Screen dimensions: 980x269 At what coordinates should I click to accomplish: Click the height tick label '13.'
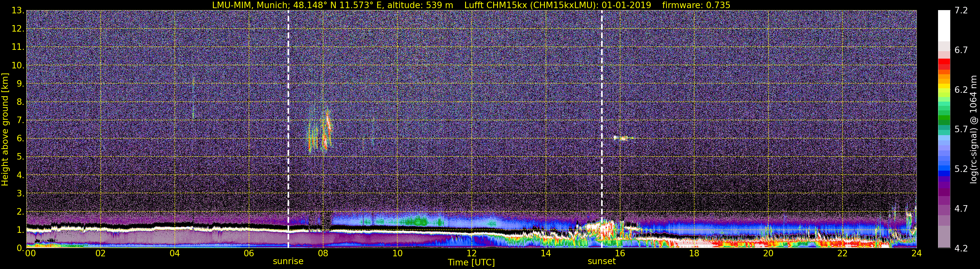coord(18,10)
